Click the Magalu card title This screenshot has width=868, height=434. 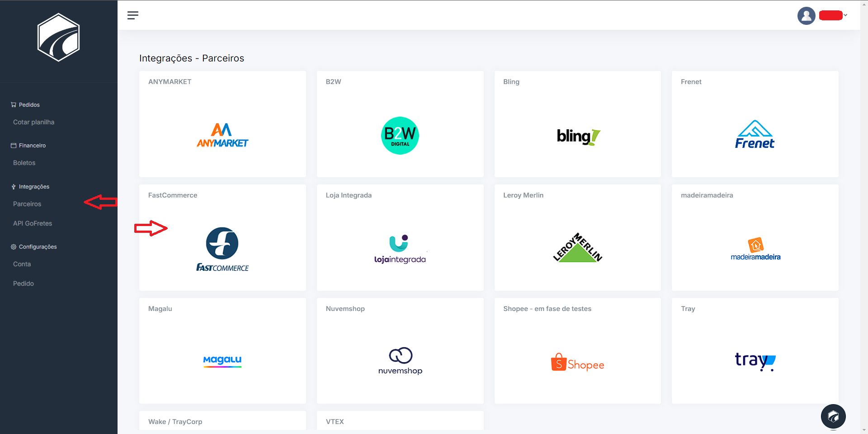[x=160, y=309]
